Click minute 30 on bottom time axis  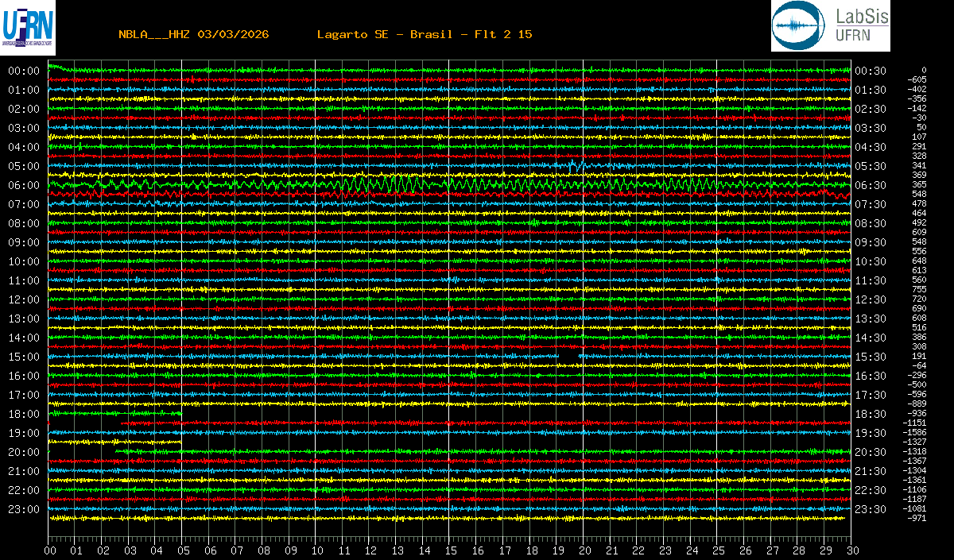pos(851,550)
